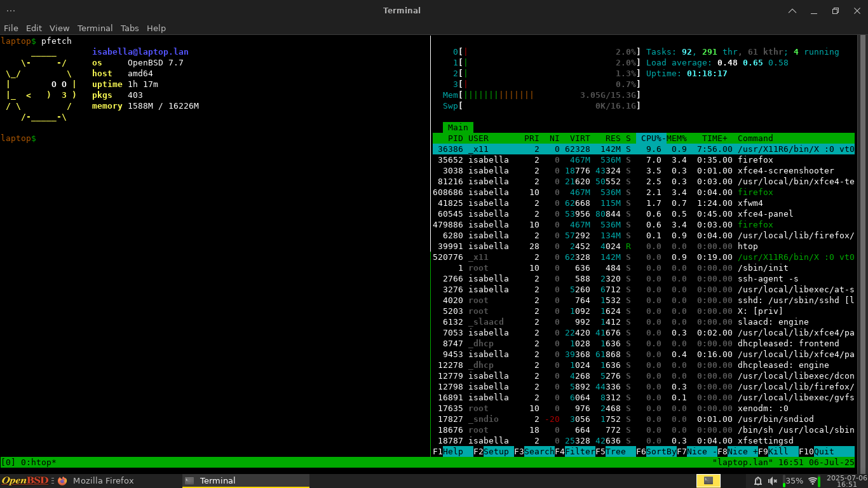Select the Main tab in htop

pos(458,127)
